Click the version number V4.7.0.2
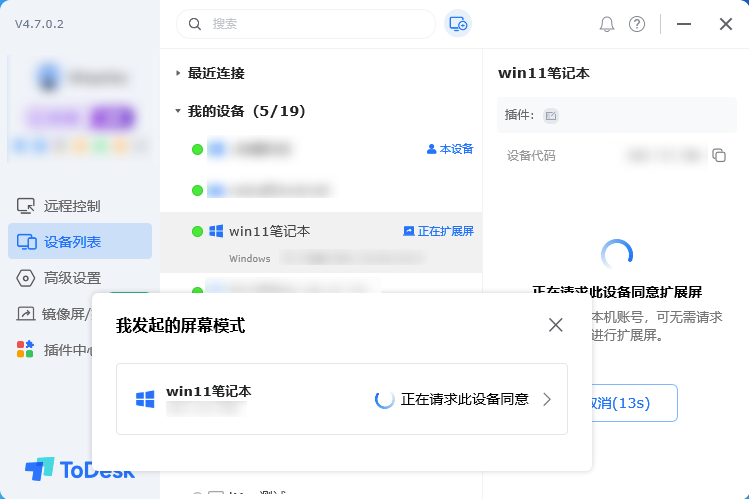 tap(39, 24)
